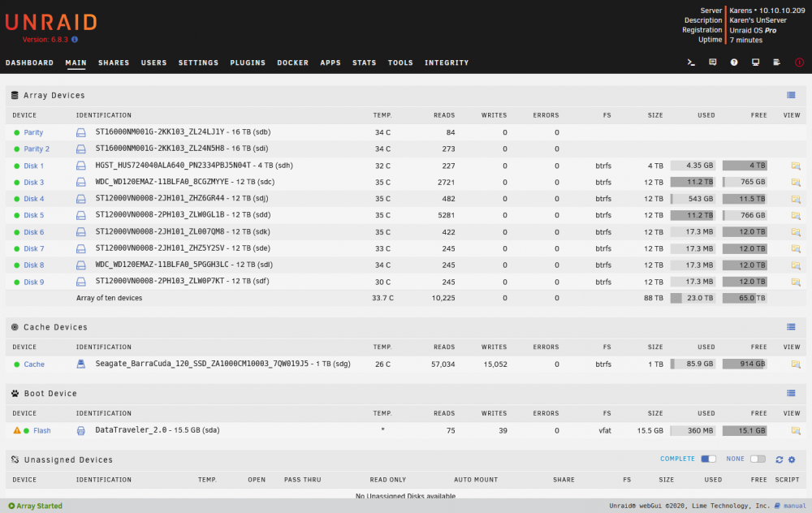The height and width of the screenshot is (513, 812).
Task: Click drive icon on Parity row
Action: coord(80,132)
